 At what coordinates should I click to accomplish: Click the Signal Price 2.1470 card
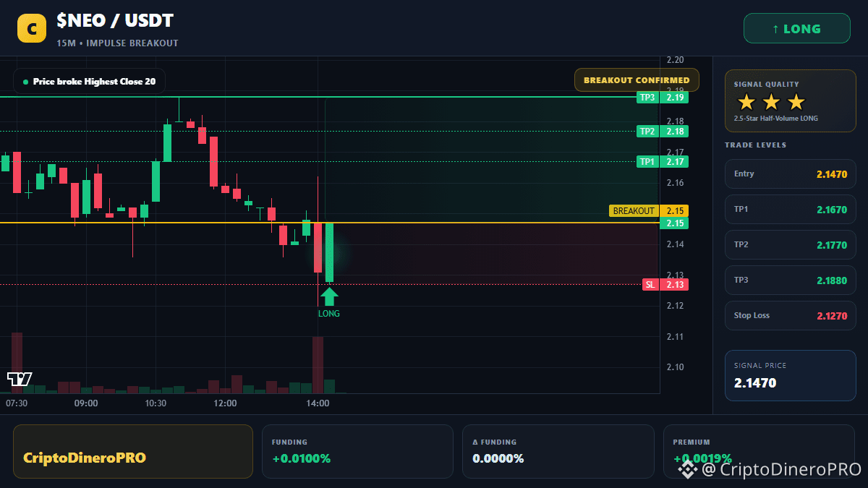coord(791,375)
